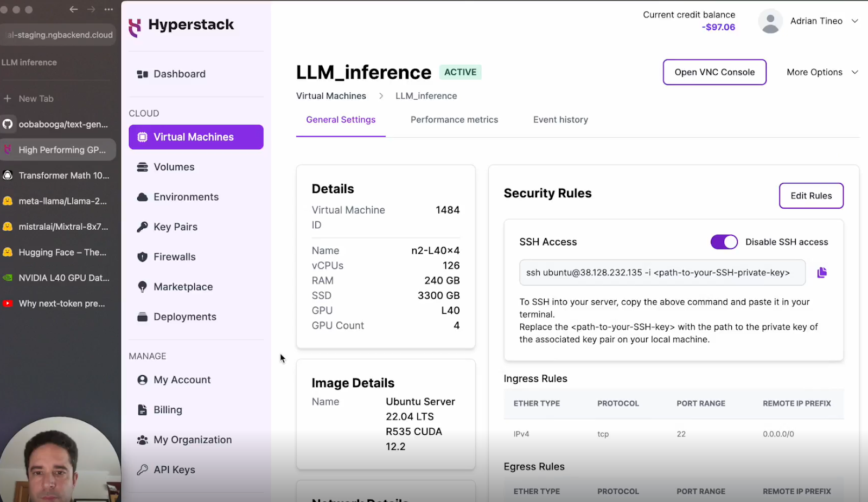Toggle the SSH Access switch
Viewport: 868px width, 502px height.
(x=724, y=242)
